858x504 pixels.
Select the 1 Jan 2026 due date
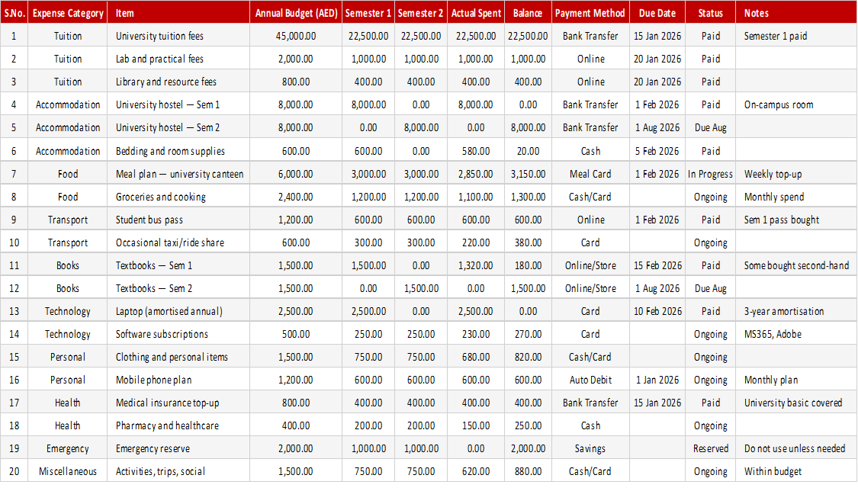click(x=657, y=380)
